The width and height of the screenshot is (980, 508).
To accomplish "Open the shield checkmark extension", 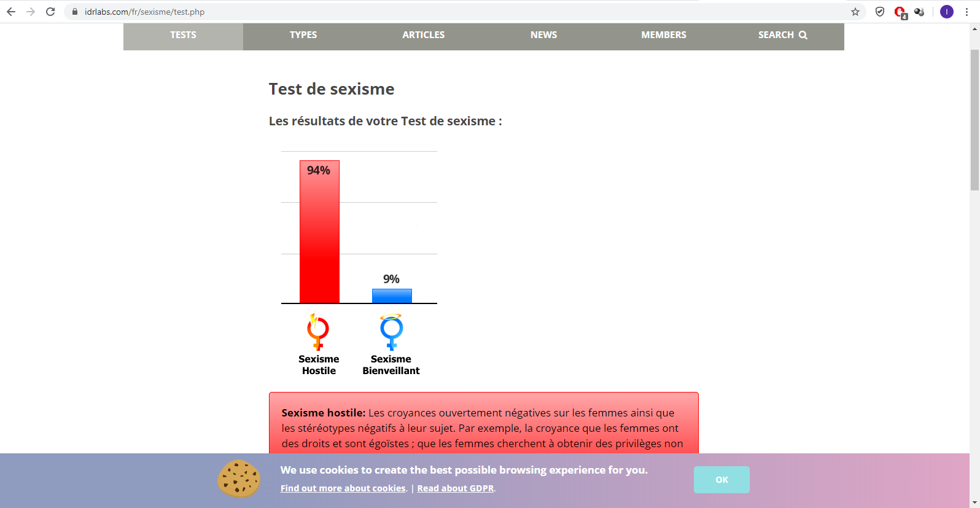I will (x=880, y=12).
